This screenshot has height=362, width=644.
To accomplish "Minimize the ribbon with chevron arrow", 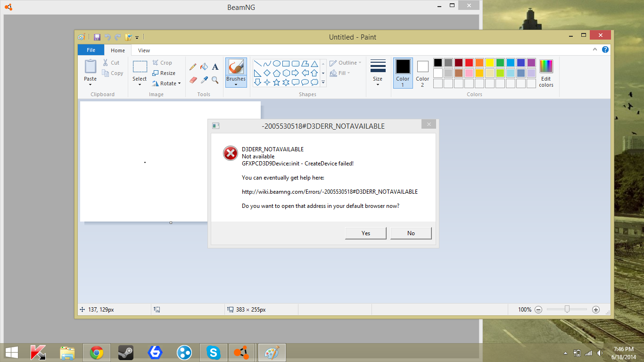I will [x=595, y=49].
